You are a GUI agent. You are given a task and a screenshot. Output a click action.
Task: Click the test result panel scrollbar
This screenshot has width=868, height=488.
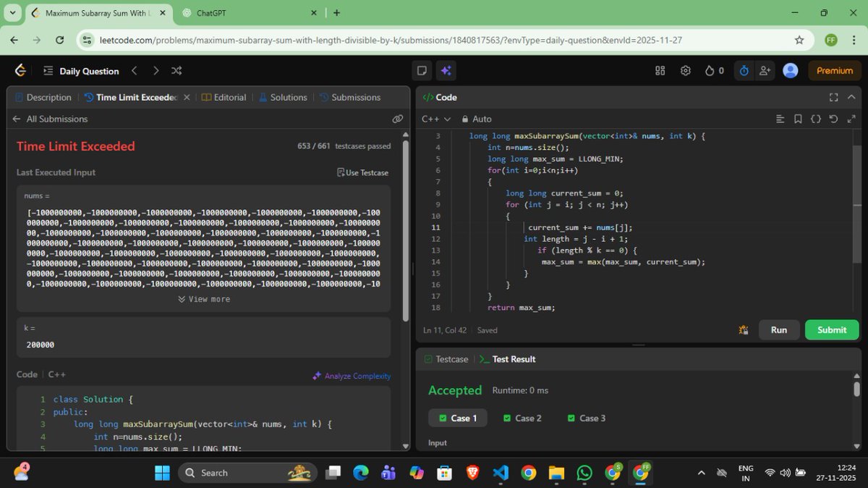pyautogui.click(x=856, y=390)
